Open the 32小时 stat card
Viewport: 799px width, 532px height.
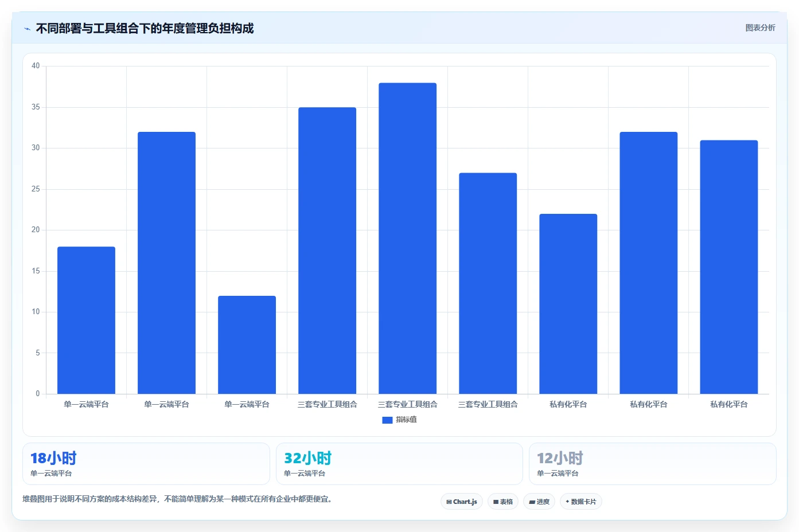click(399, 464)
